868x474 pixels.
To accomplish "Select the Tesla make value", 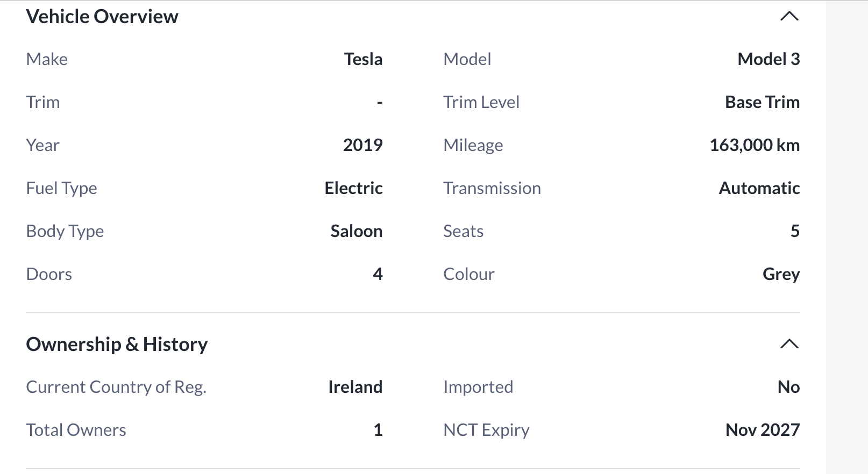I will [x=363, y=59].
